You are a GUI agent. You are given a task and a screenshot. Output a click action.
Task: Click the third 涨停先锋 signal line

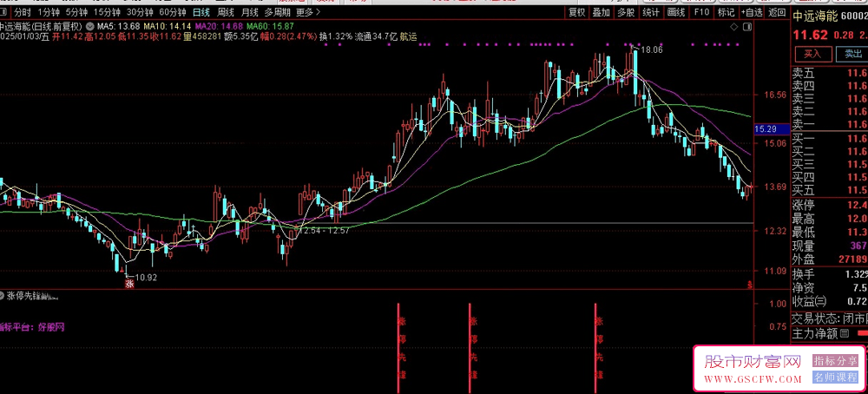595,348
